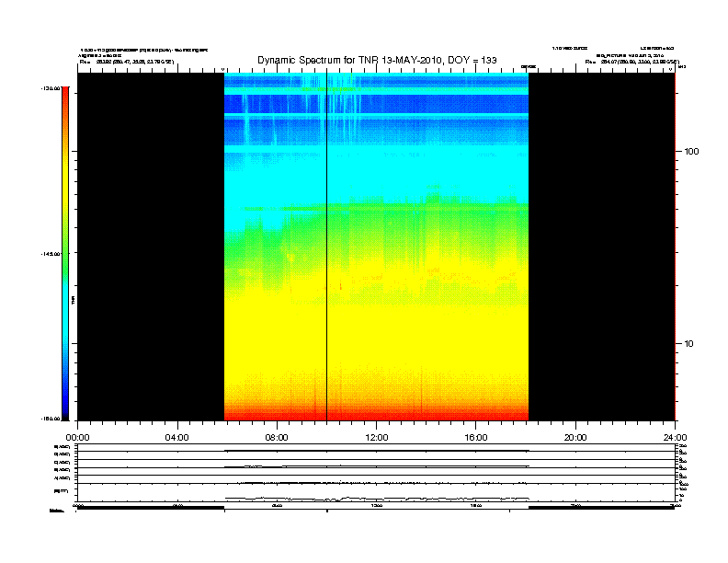Click the red top of the colorbar

(x=65, y=93)
